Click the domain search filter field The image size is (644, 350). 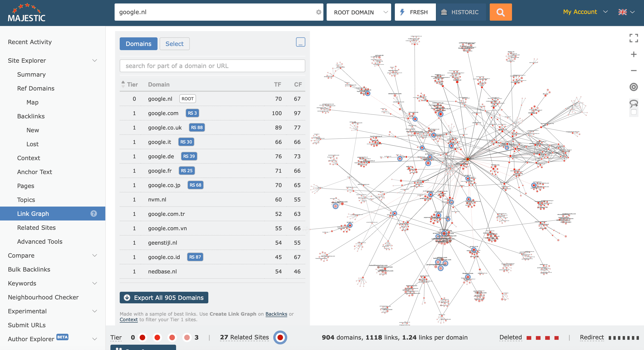pyautogui.click(x=212, y=66)
